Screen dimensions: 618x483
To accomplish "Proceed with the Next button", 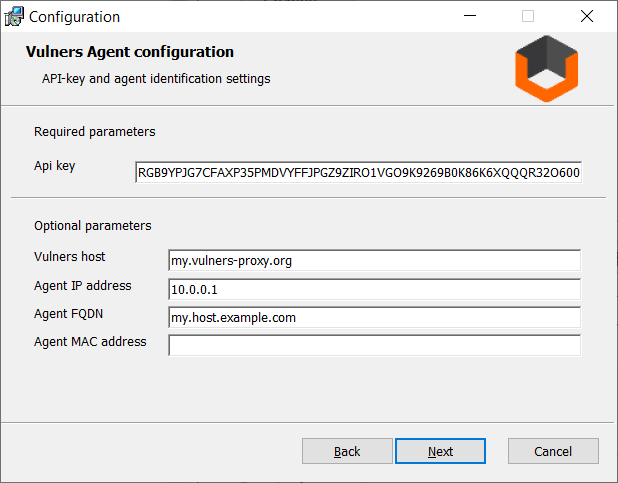I will (x=440, y=451).
